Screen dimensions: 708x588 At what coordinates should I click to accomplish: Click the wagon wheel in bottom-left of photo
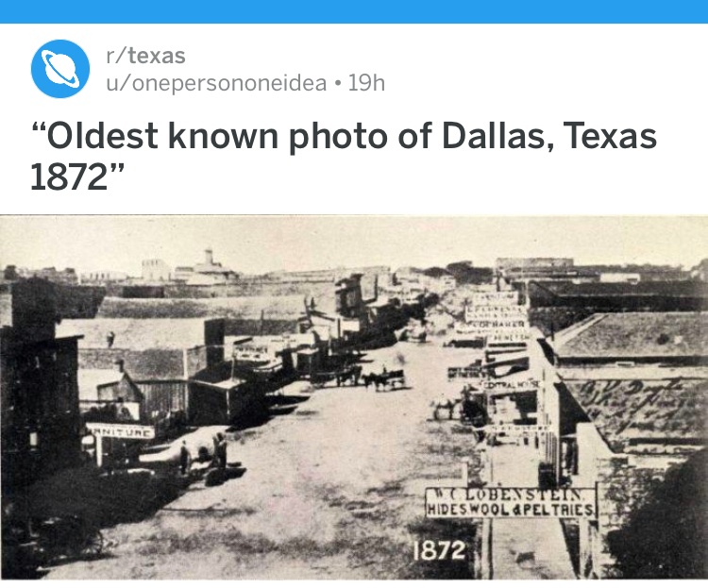click(86, 539)
